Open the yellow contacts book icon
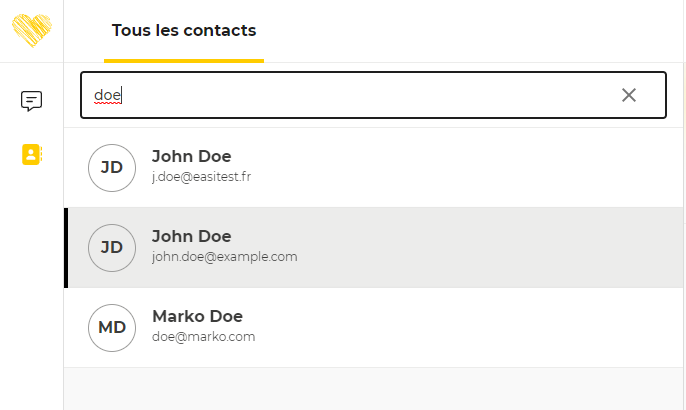 tap(32, 154)
